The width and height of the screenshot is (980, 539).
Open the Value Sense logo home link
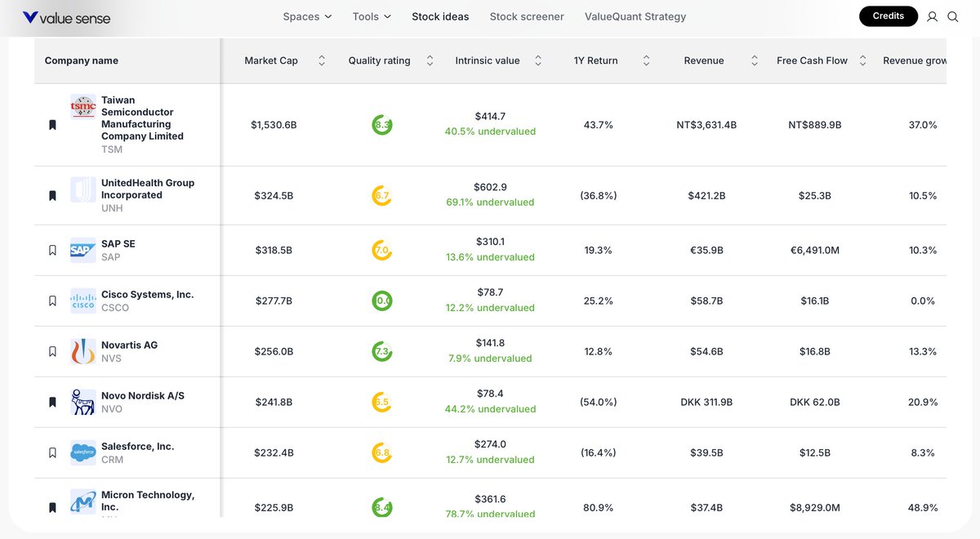66,17
